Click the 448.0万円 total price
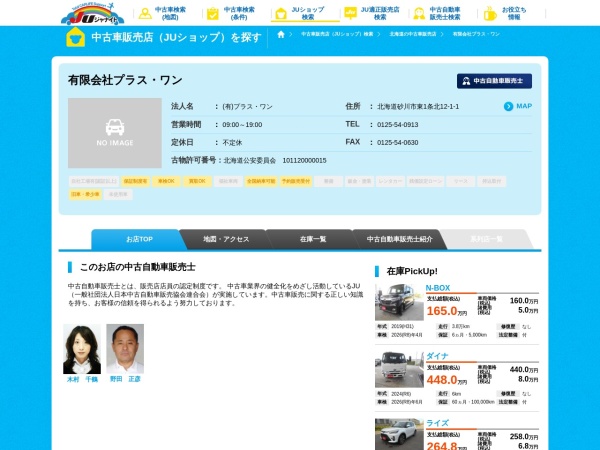600x450 pixels. [447, 380]
